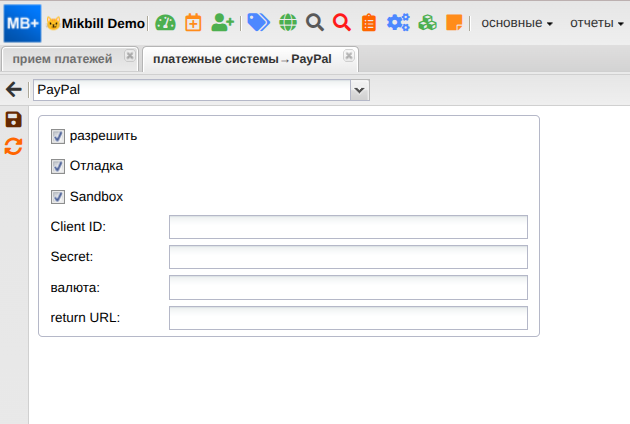Open the orange clipboard list icon
Screen dimensions: 630x424
click(x=369, y=23)
